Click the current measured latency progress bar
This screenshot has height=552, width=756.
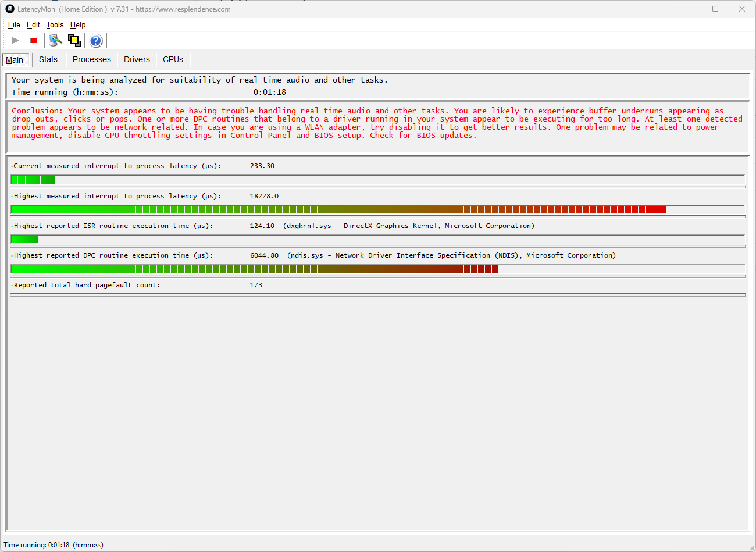coord(378,179)
